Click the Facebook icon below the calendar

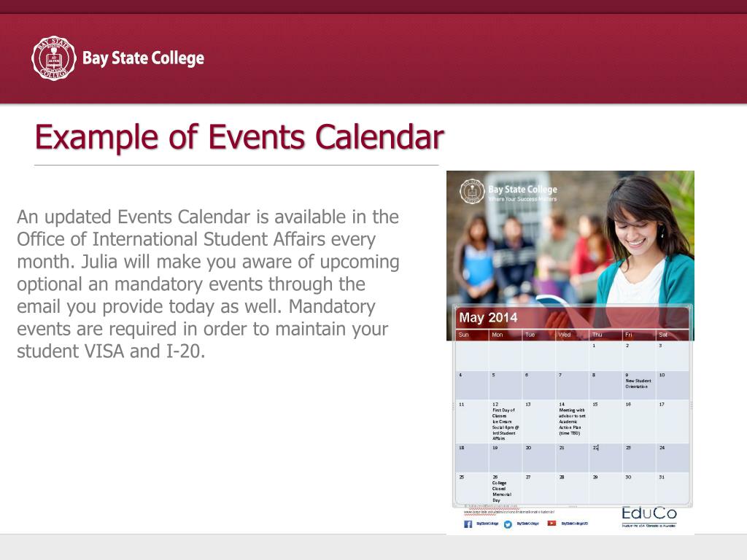(468, 524)
